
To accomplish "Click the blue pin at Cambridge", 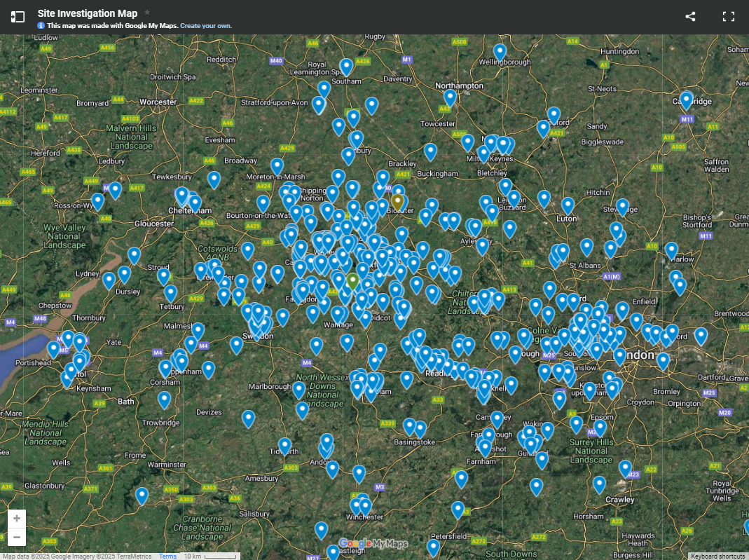I will point(687,99).
